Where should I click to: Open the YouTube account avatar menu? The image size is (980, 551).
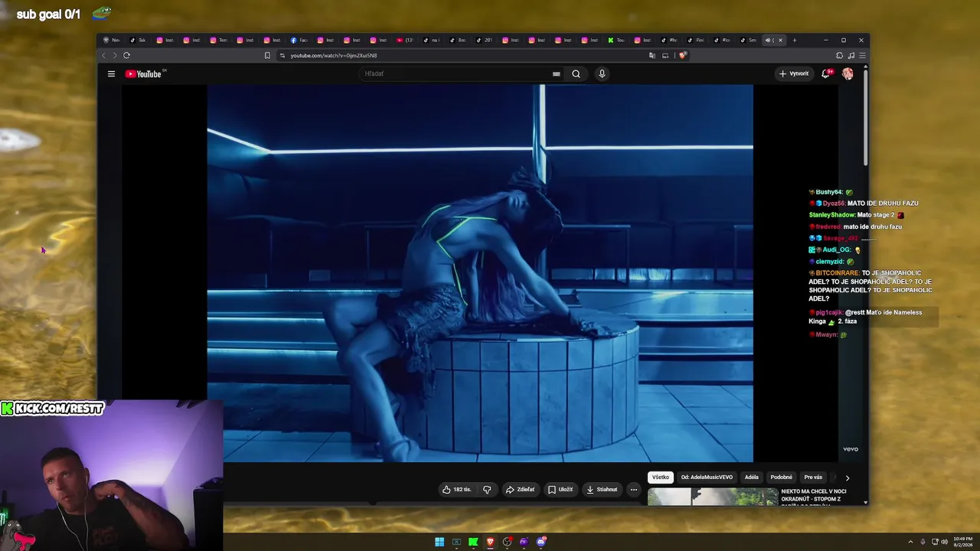[x=848, y=74]
